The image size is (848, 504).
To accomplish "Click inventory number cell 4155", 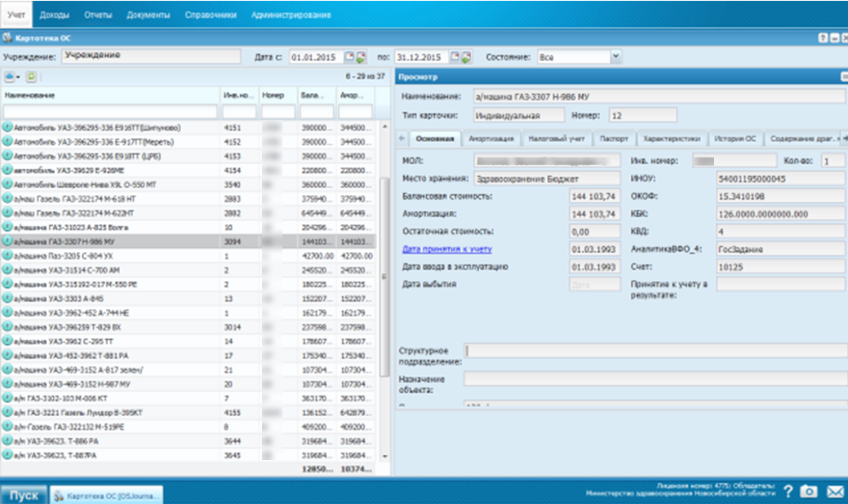I will coord(232,413).
